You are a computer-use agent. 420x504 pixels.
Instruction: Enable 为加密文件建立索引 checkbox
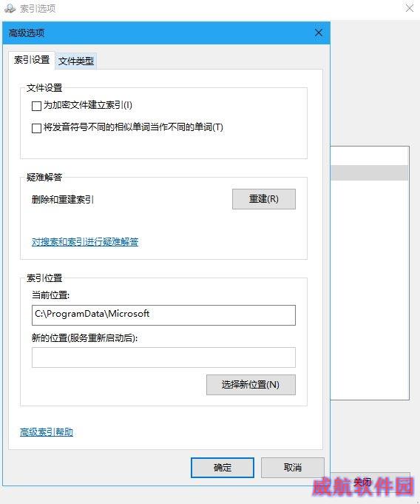coord(37,106)
